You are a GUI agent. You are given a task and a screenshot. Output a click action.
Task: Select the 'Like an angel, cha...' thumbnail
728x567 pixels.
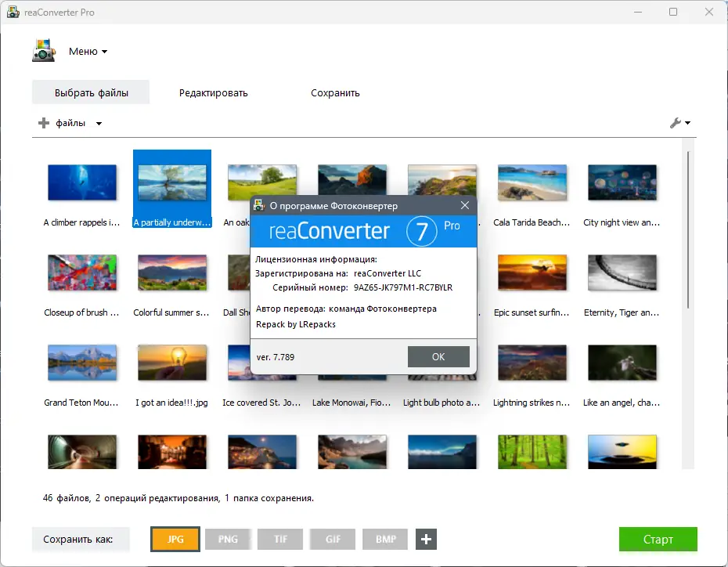pos(622,363)
